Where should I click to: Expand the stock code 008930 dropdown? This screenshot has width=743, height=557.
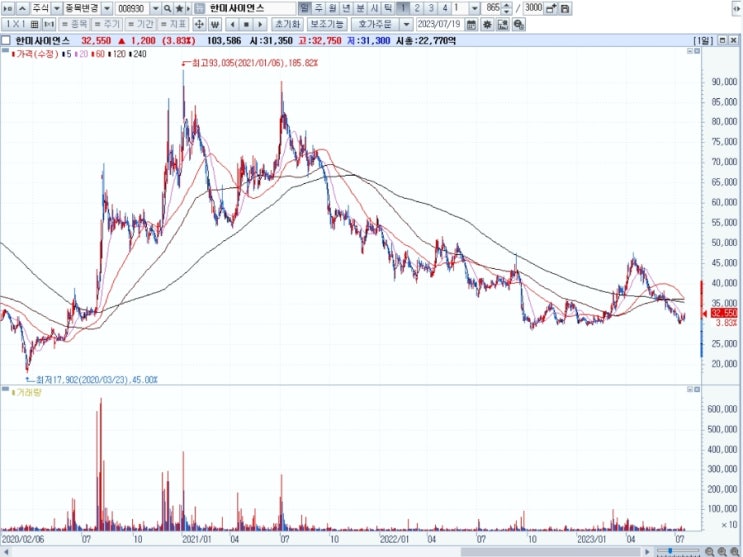155,9
